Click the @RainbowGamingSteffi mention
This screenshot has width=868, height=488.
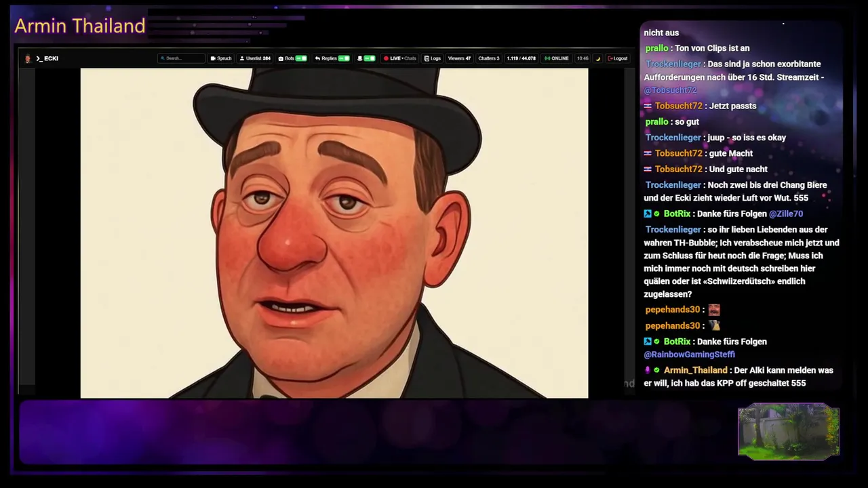click(689, 354)
